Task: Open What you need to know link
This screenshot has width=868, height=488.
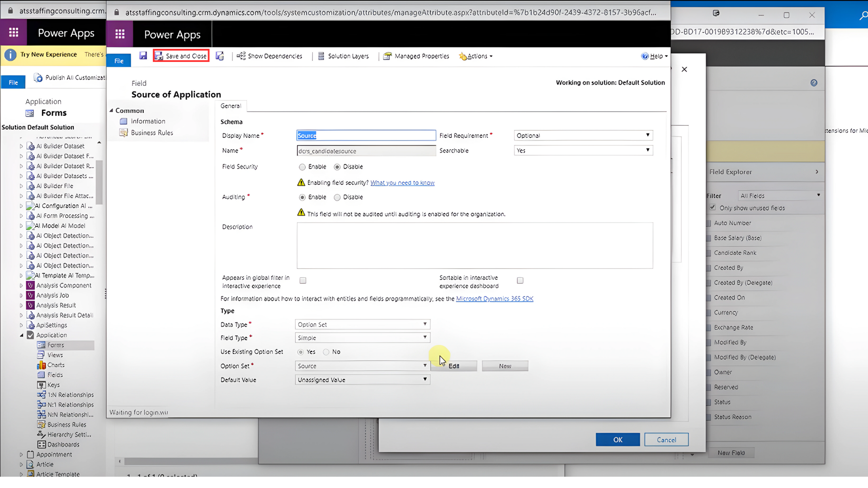Action: (402, 183)
